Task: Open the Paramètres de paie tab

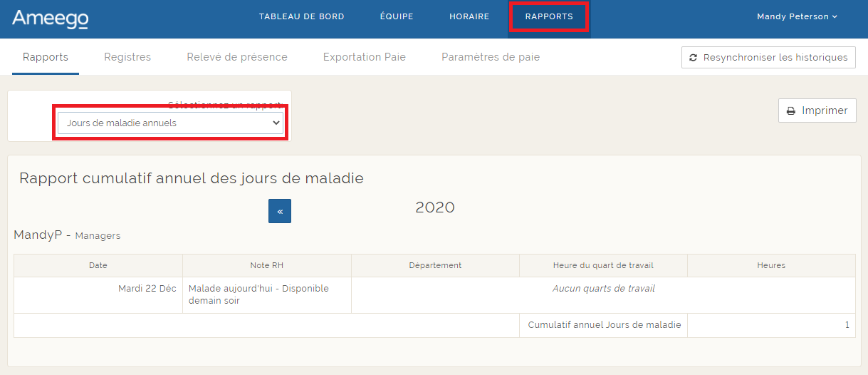Action: coord(491,57)
